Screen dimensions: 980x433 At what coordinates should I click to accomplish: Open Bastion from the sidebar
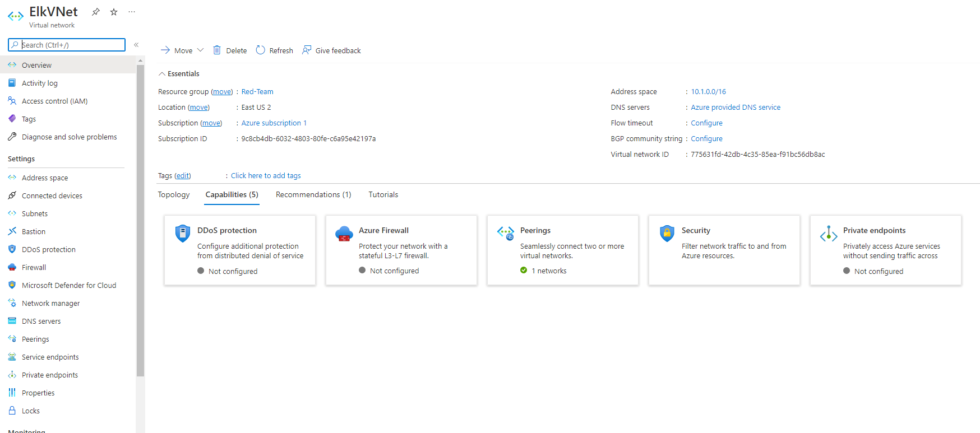click(x=34, y=231)
